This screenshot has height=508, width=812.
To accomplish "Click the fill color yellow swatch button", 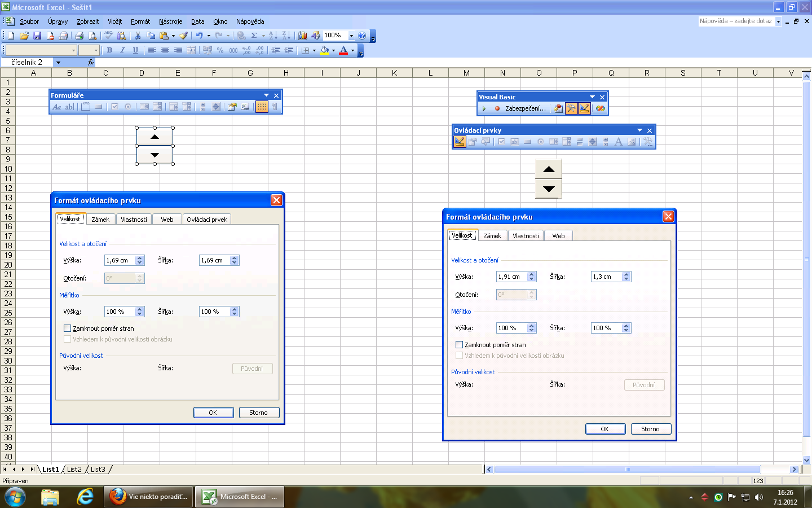I will [x=324, y=50].
